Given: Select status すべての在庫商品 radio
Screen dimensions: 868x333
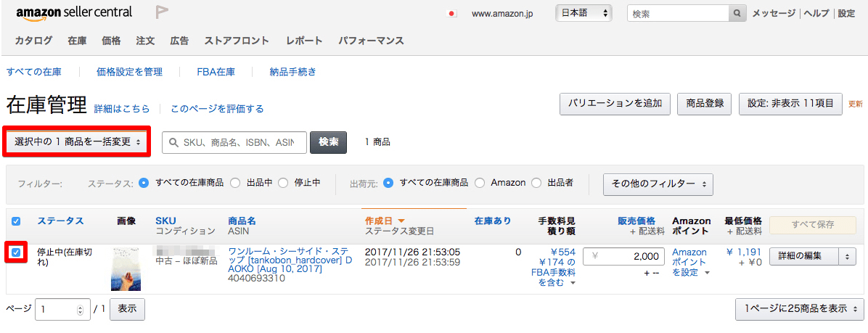Looking at the screenshot, I should click(x=144, y=183).
